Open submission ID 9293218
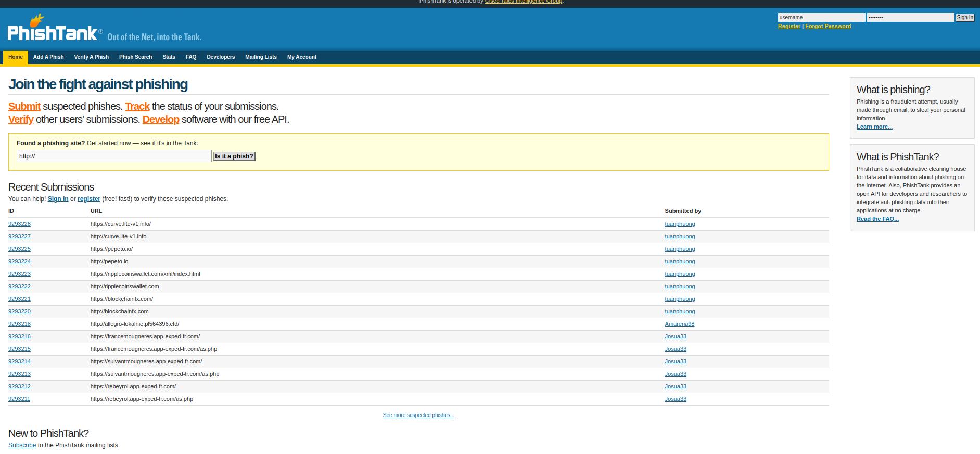The image size is (980, 454). [x=19, y=324]
